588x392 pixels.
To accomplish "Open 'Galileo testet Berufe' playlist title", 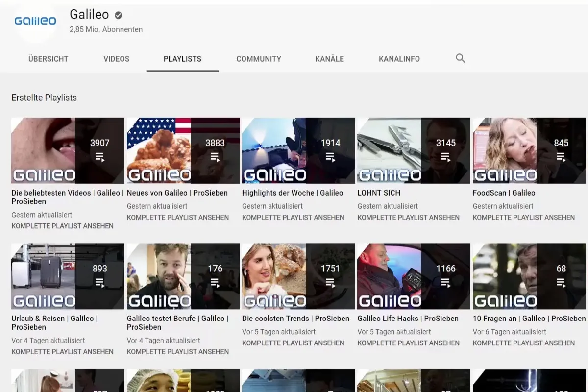I will pos(177,322).
